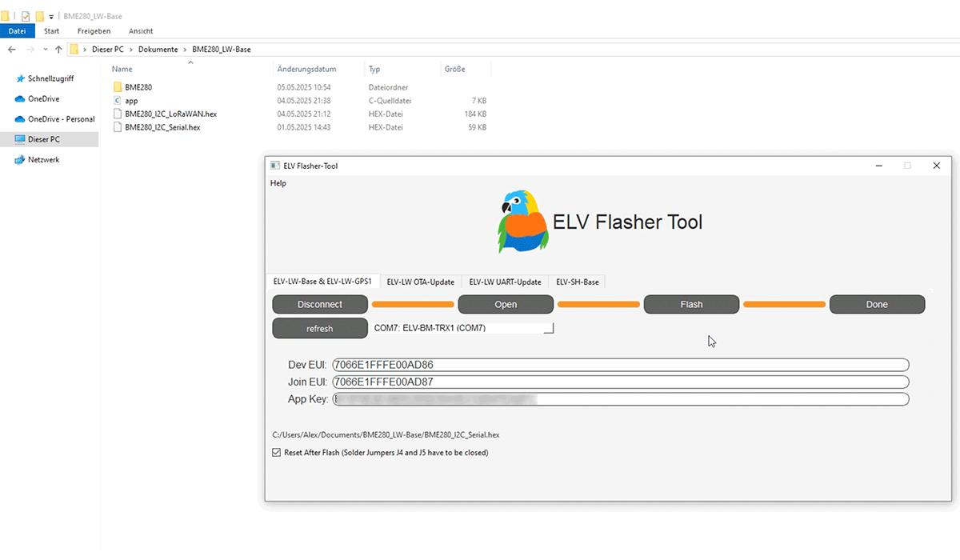Screen dimensions: 960x560
Task: Open the Ansicht ribbon tab
Action: pyautogui.click(x=141, y=31)
